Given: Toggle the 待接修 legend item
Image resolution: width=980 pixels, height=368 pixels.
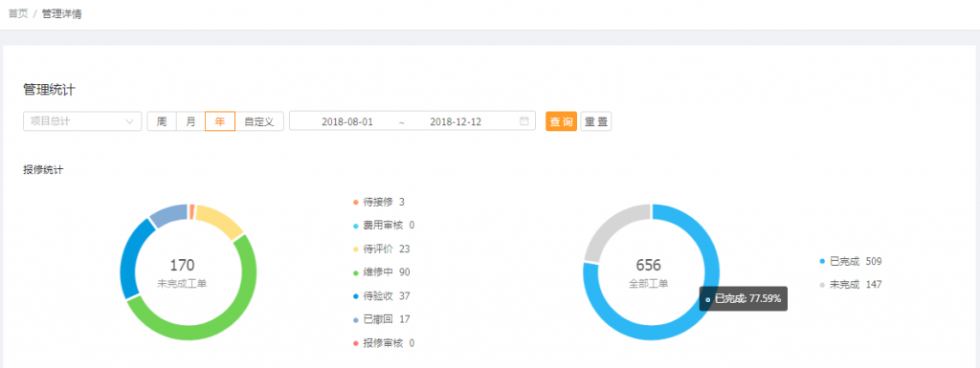Looking at the screenshot, I should (x=379, y=202).
